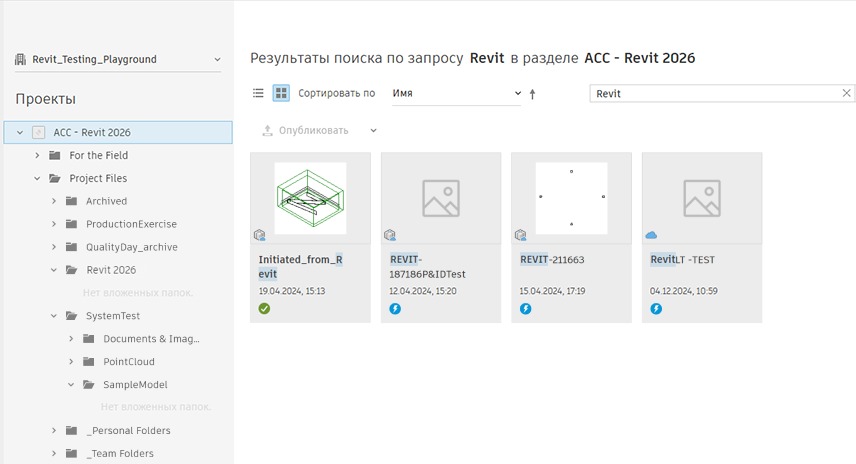
Task: Reverse sort order with arrow icon
Action: 532,94
